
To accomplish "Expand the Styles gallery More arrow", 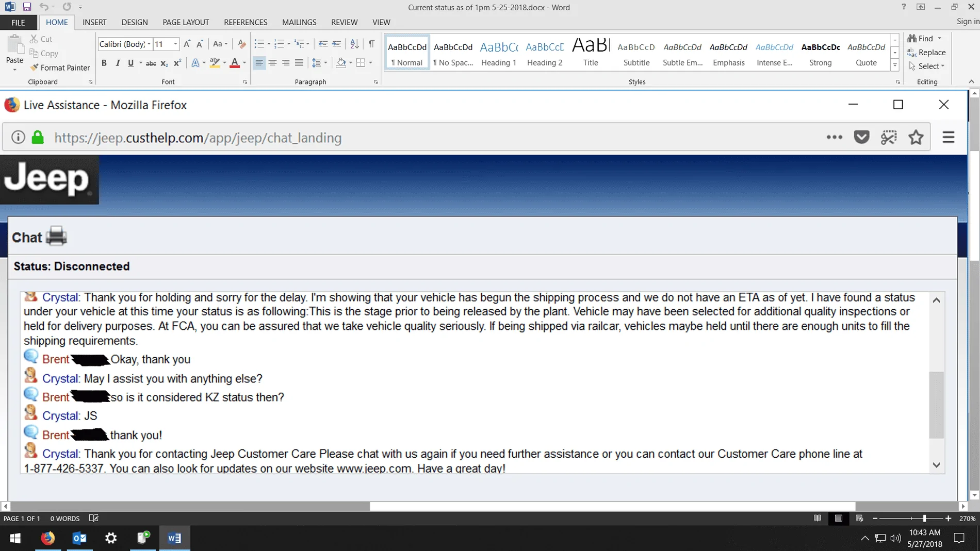I will (x=895, y=65).
